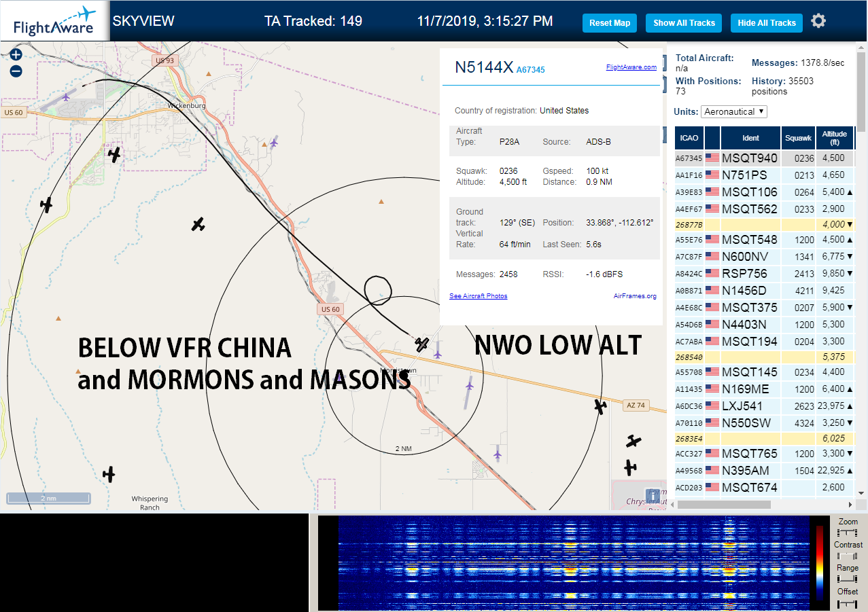Click the A67345 ICAO link beside N5144X

pos(530,70)
